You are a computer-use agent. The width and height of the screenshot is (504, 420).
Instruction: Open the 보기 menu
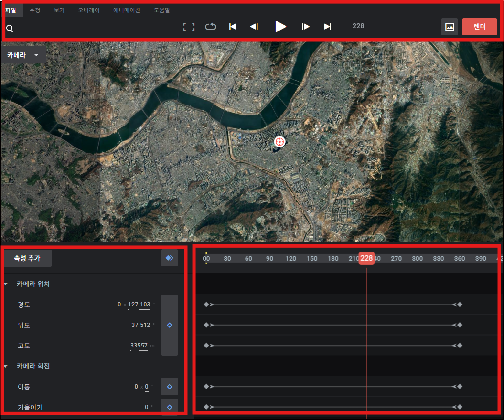click(59, 10)
